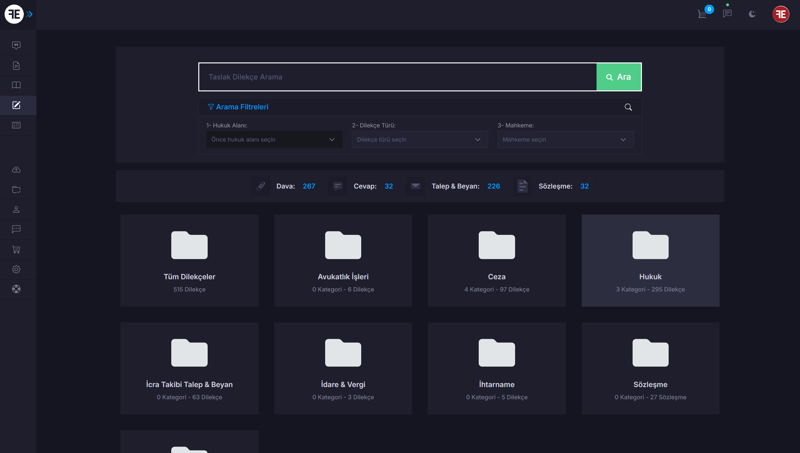Image resolution: width=800 pixels, height=453 pixels.
Task: Open the settings gear in sidebar
Action: [16, 269]
